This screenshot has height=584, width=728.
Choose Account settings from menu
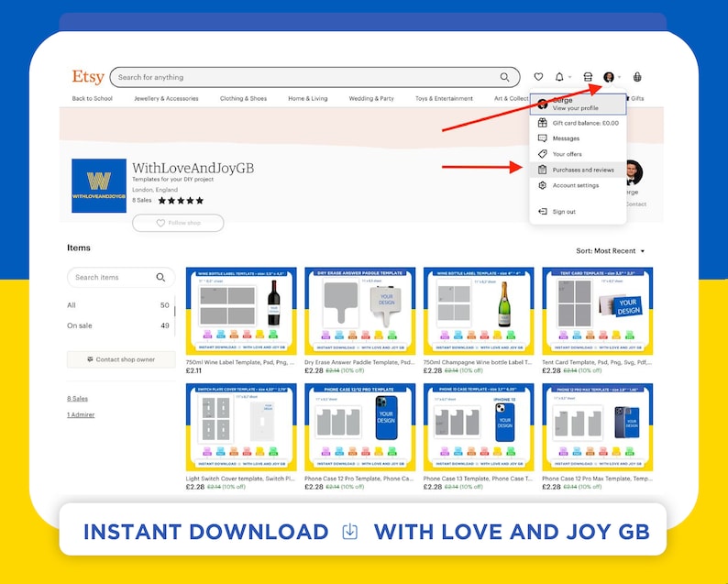coord(578,185)
